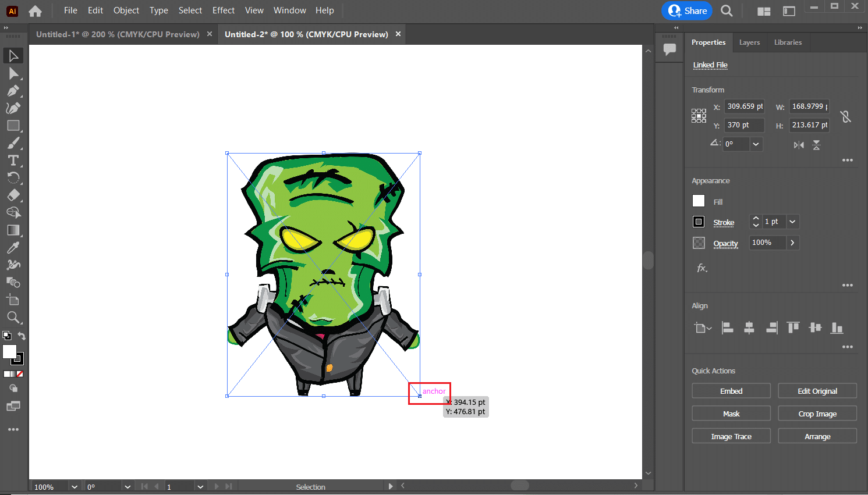Select the Selection tool
The image size is (868, 495).
point(13,55)
